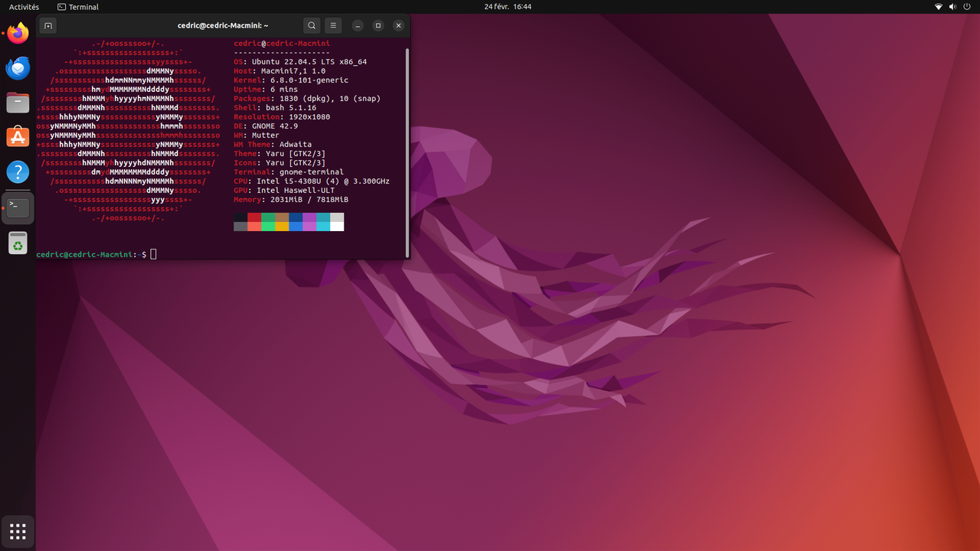980x551 pixels.
Task: Click the Uptime line 6 mins
Action: [x=266, y=90]
